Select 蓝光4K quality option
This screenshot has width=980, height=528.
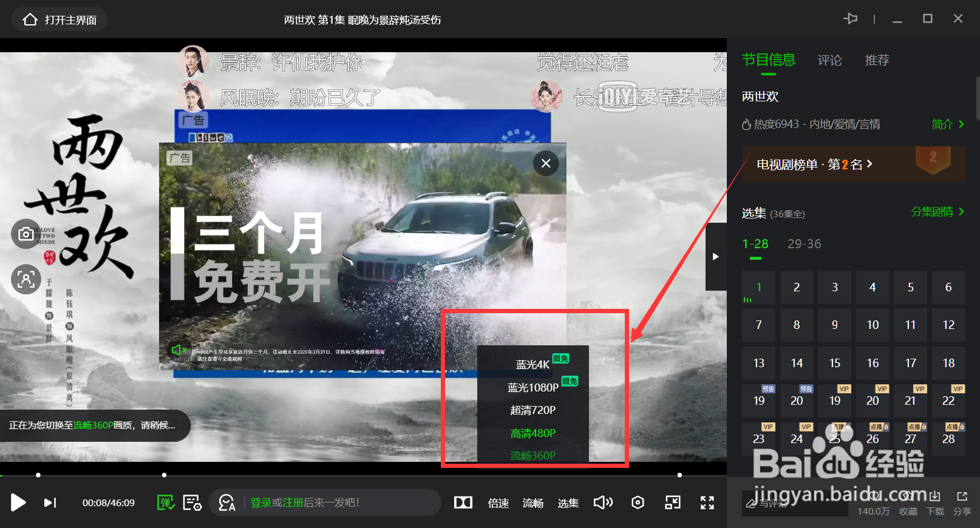pyautogui.click(x=533, y=364)
